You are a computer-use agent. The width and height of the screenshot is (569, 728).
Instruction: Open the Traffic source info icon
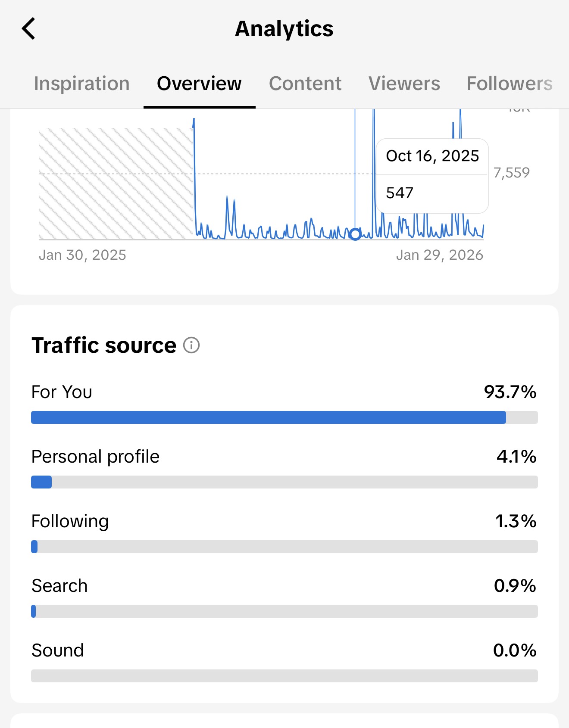191,345
